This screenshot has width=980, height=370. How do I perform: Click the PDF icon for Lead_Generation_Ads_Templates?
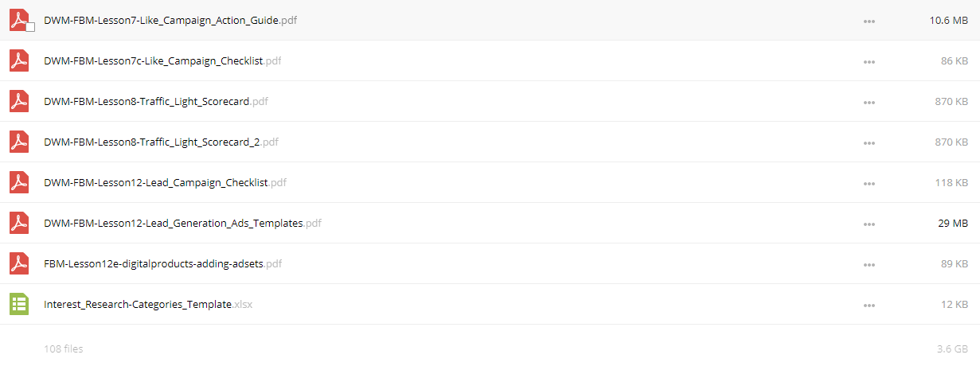(x=19, y=223)
